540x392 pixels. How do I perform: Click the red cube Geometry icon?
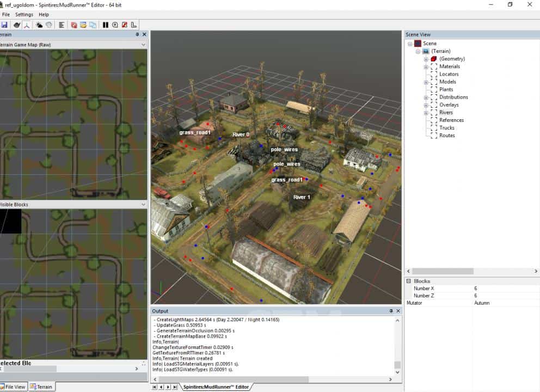point(434,59)
